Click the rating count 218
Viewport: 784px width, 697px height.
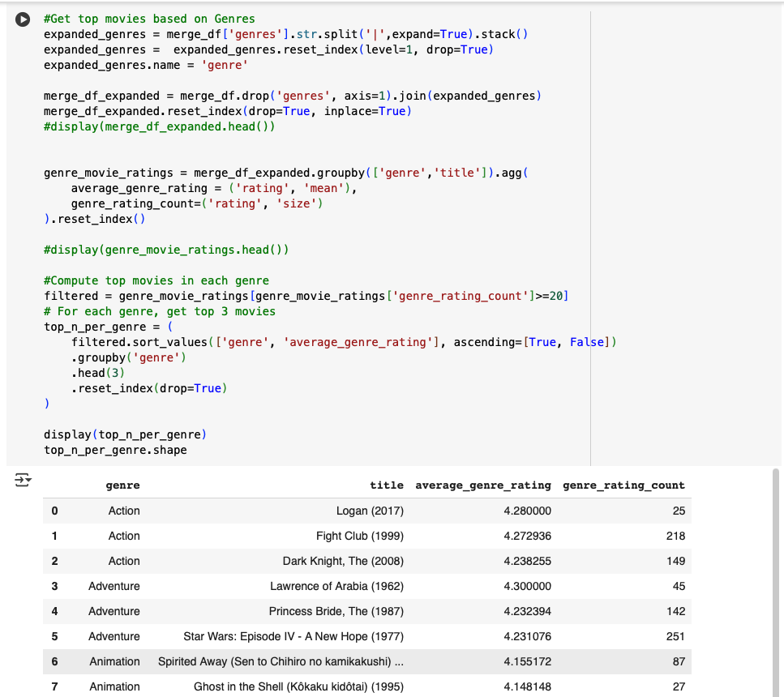pyautogui.click(x=675, y=536)
